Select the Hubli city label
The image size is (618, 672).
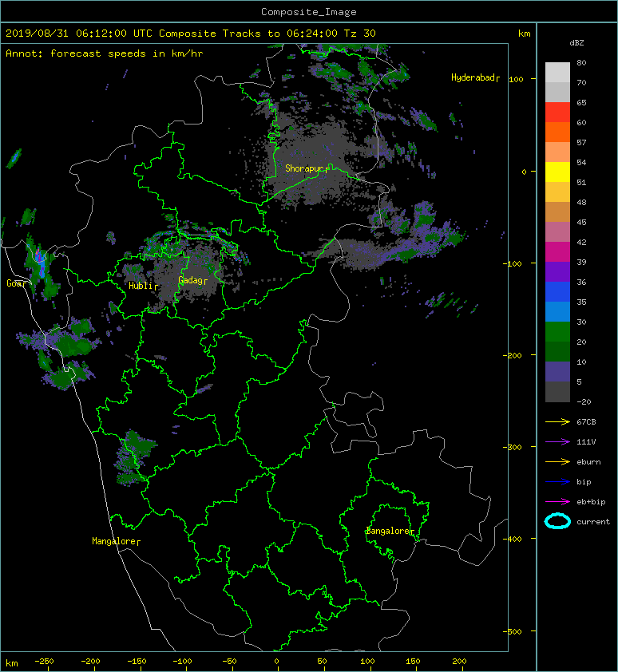pos(141,286)
